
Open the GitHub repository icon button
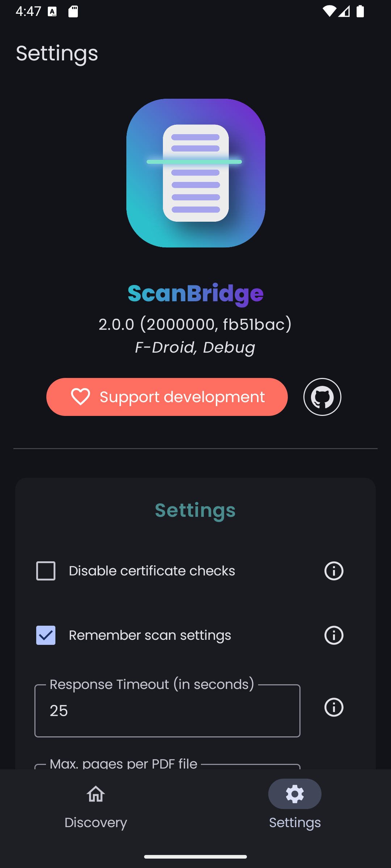tap(322, 397)
